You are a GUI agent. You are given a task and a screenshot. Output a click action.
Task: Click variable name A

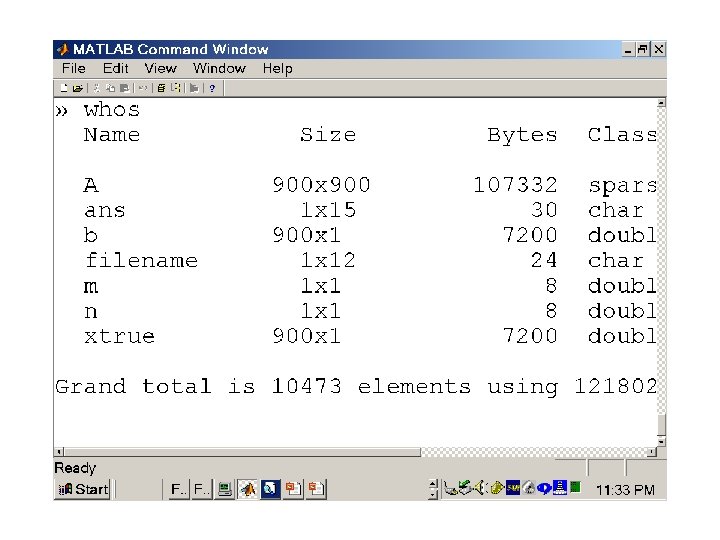pyautogui.click(x=91, y=185)
